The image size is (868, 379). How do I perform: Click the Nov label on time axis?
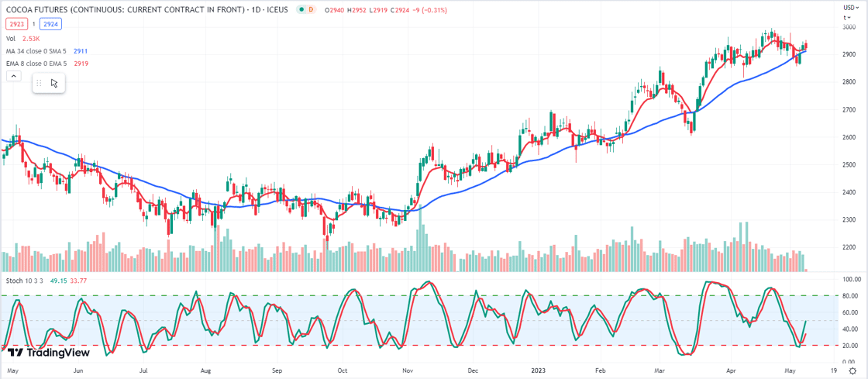tap(408, 370)
